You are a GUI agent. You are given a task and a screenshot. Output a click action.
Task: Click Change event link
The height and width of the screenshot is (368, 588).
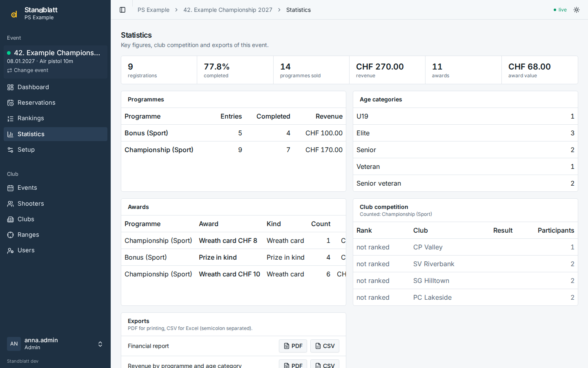tap(28, 70)
